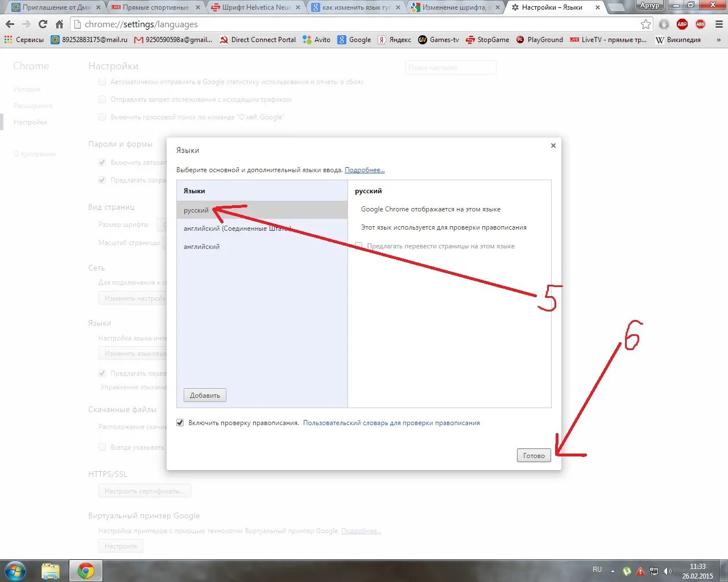Click the red ABP extension icon
The image size is (728, 582).
coord(682,24)
